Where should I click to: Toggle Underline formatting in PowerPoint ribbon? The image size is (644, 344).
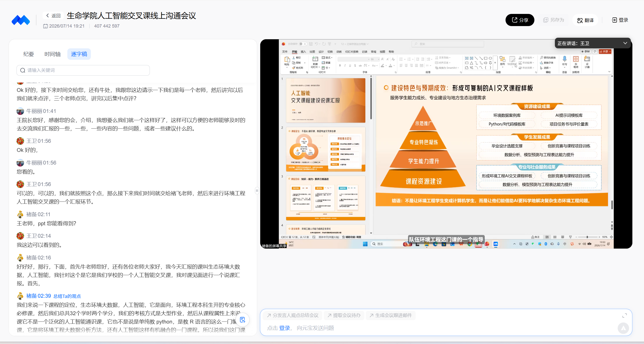click(x=350, y=66)
